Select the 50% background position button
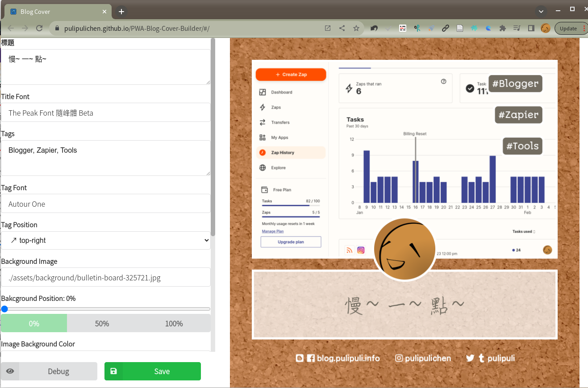588x388 pixels. pos(102,323)
